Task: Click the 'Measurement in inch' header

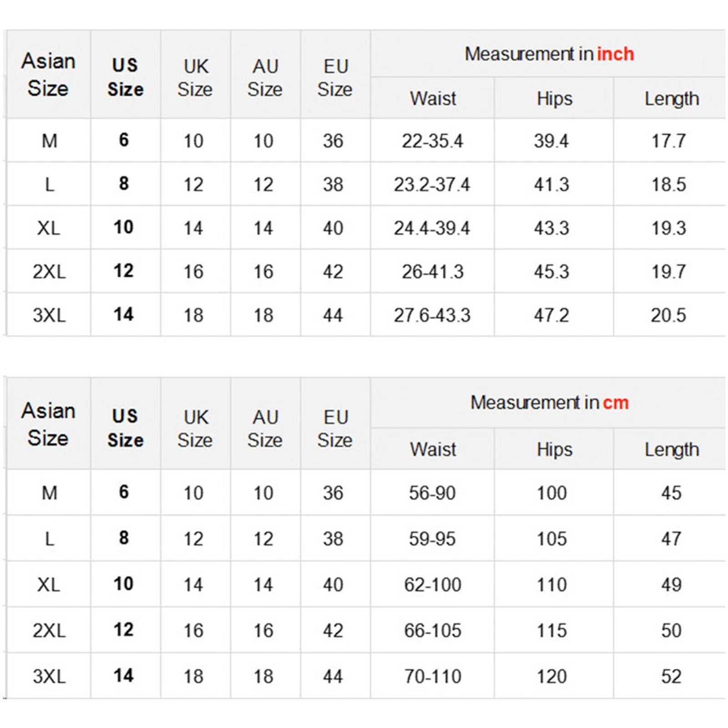Action: tap(549, 54)
